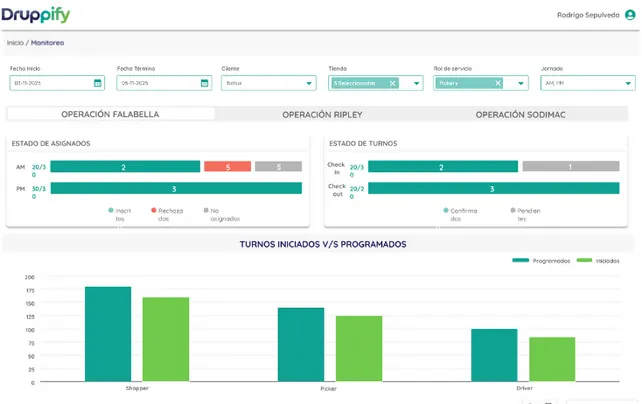The image size is (642, 404).
Task: Go to Inicio breadcrumb link
Action: click(x=15, y=43)
